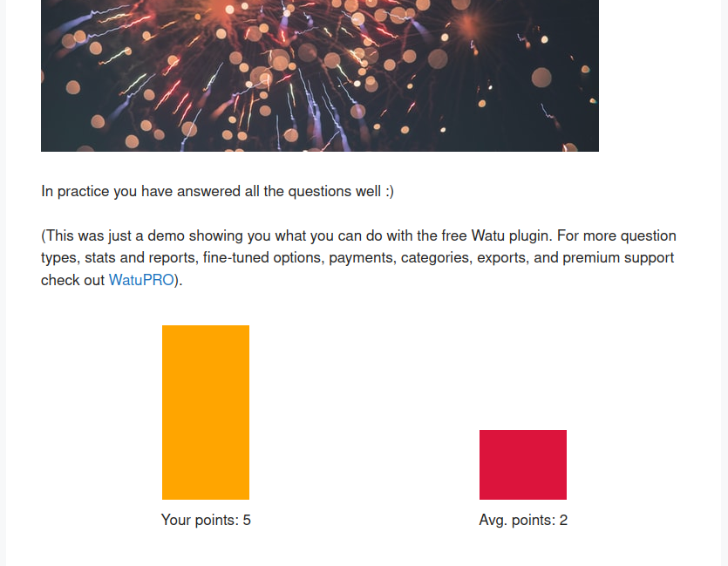Click the number 5 in Your points
728x566 pixels.
pyautogui.click(x=247, y=521)
